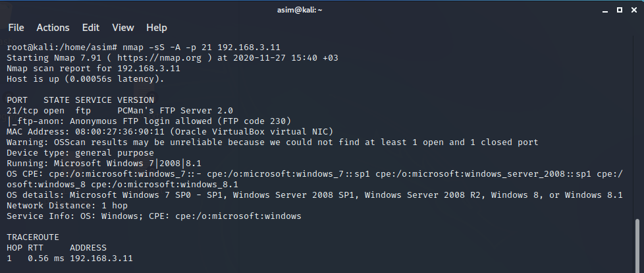This screenshot has width=644, height=273.
Task: Open the Actions menu
Action: pyautogui.click(x=53, y=28)
